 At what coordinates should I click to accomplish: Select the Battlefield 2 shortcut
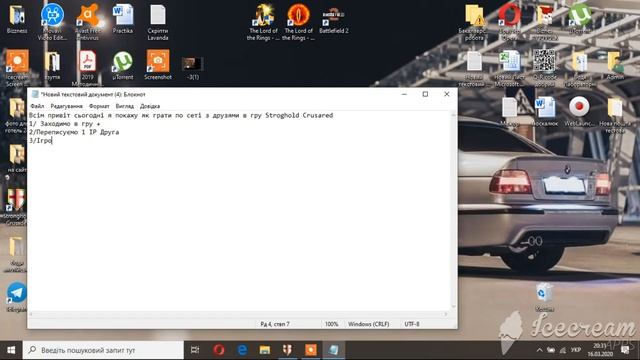coord(333,19)
